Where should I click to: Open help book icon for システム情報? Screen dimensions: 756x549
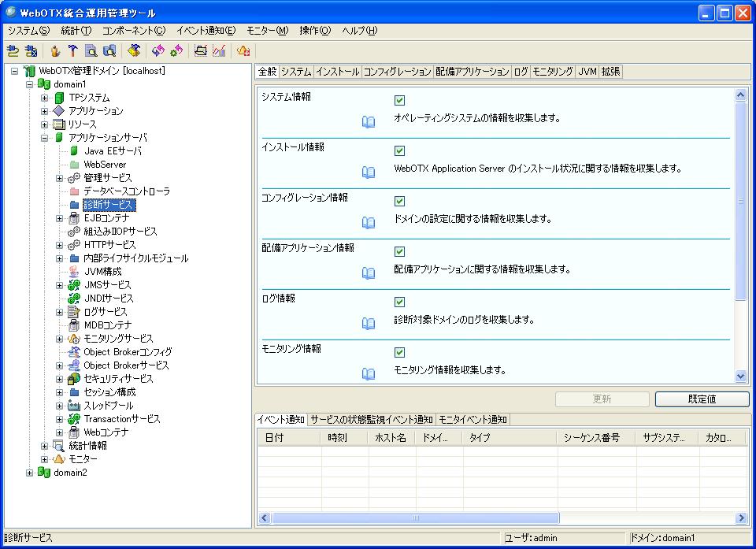[x=368, y=122]
